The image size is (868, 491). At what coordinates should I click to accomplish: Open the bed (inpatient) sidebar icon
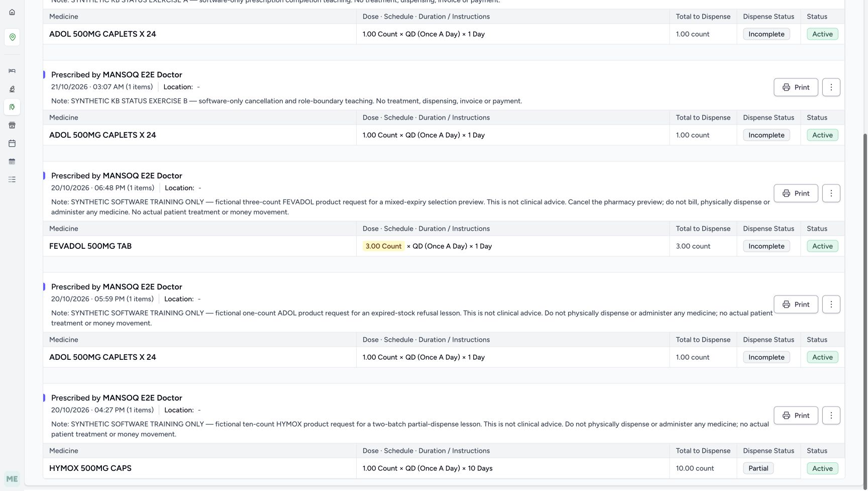tap(12, 71)
